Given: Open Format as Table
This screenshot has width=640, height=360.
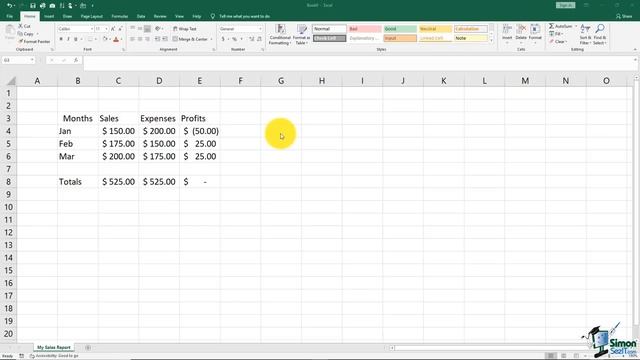Looking at the screenshot, I should pyautogui.click(x=302, y=35).
